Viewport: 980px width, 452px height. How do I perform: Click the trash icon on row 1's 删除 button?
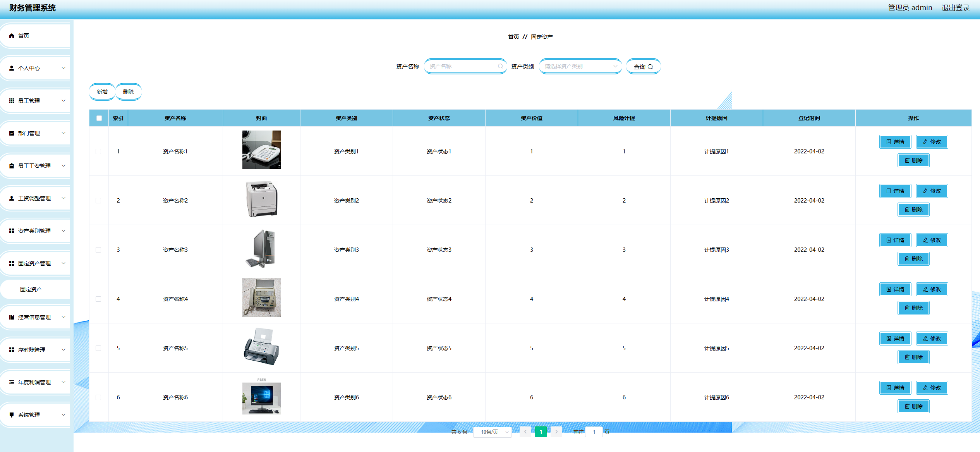point(907,160)
